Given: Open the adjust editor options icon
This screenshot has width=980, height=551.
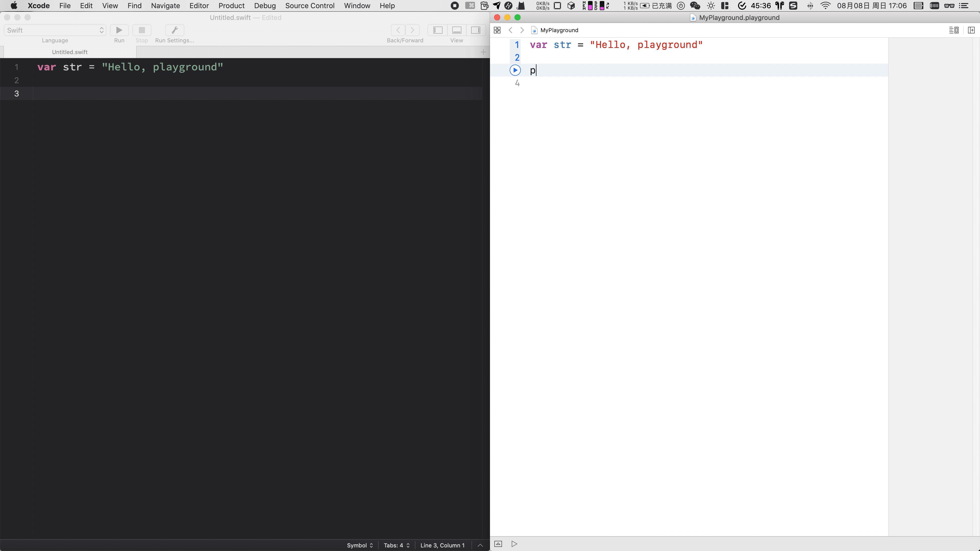Looking at the screenshot, I should click(953, 30).
